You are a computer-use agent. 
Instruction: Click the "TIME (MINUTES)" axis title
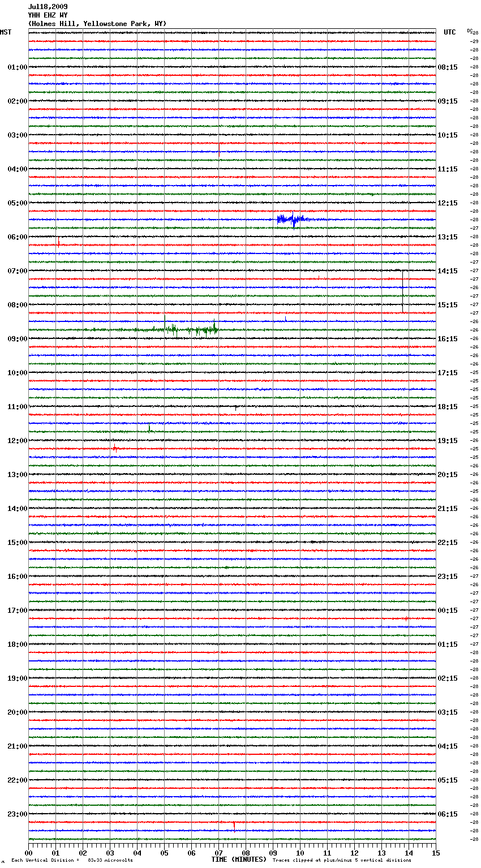pos(239,860)
